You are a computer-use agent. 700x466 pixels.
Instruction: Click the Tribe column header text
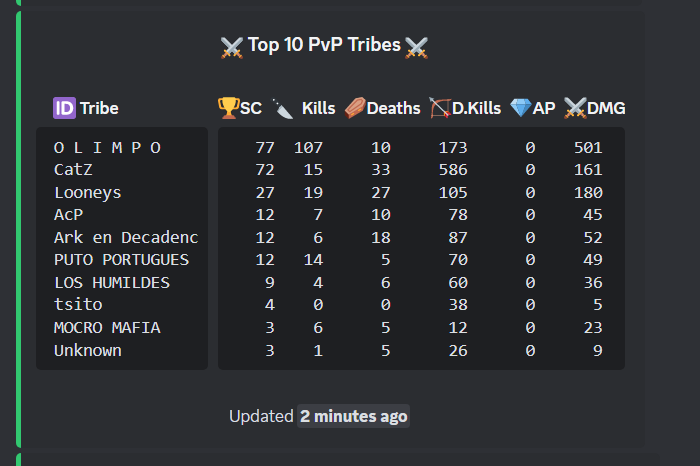click(99, 108)
